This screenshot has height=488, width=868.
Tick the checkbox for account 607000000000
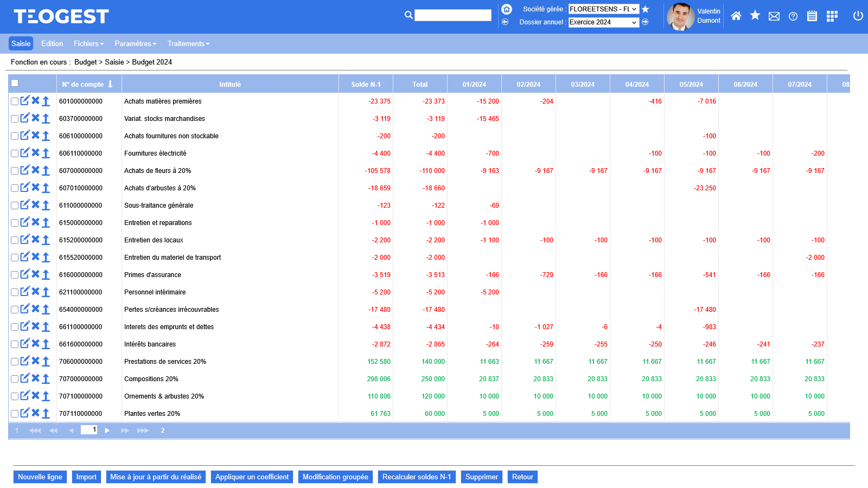15,171
